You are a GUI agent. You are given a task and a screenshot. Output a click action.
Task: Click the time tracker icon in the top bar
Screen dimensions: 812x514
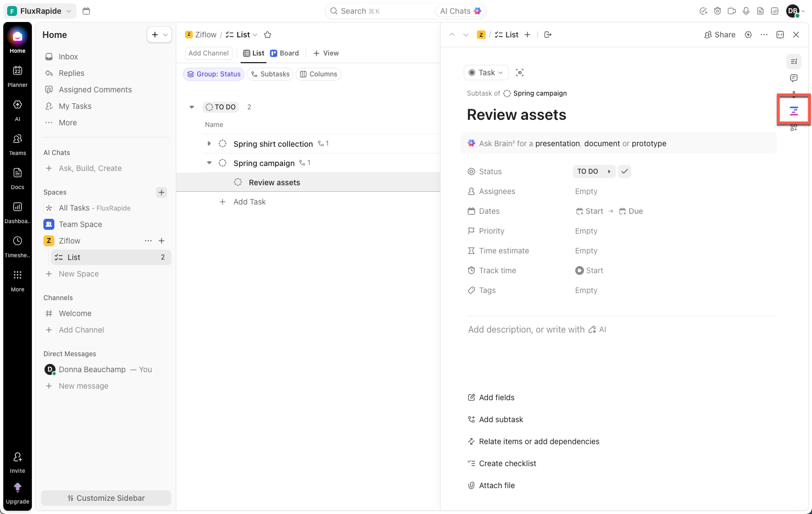[x=718, y=11]
